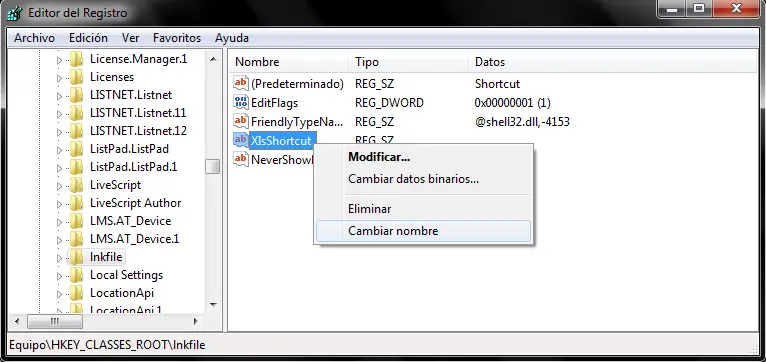Image resolution: width=766 pixels, height=362 pixels.
Task: Click tree horizontal scrollbar right arrow
Action: coord(195,321)
